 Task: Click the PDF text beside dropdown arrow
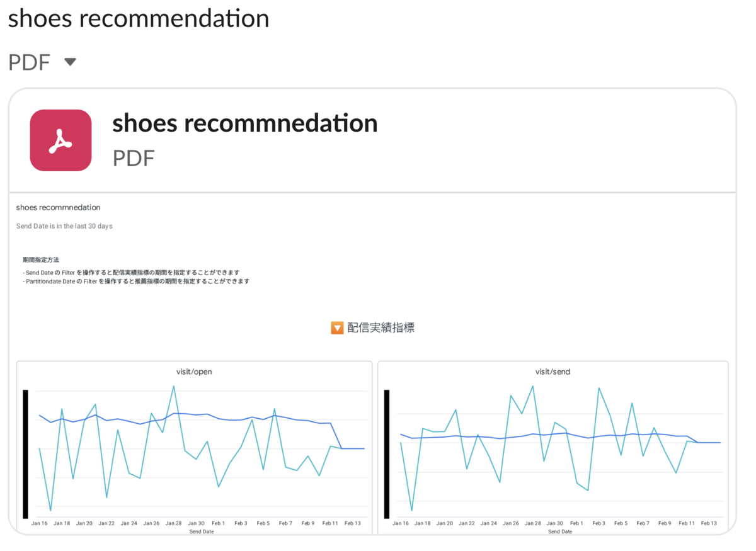click(x=29, y=62)
